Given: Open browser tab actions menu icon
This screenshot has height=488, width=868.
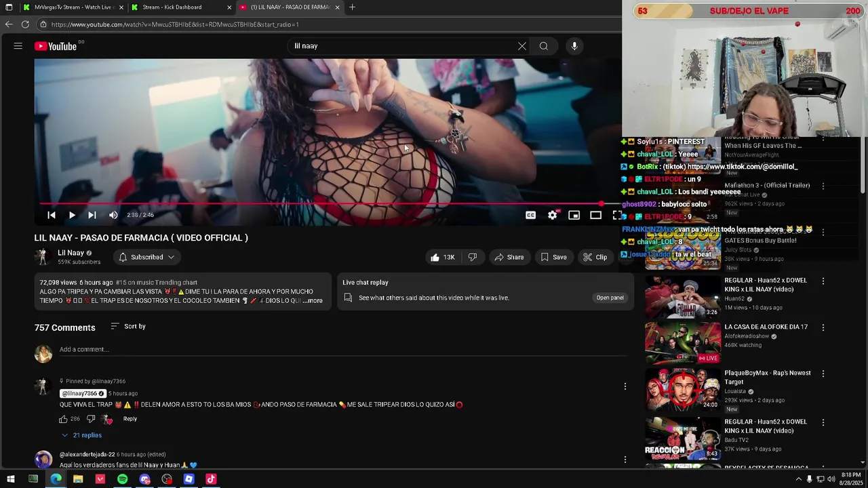Looking at the screenshot, I should pyautogui.click(x=9, y=7).
